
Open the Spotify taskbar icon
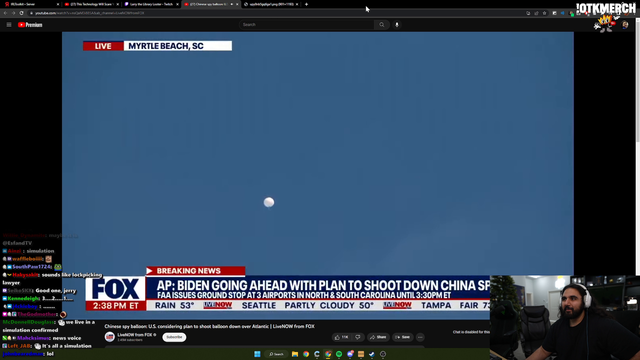[x=339, y=354]
